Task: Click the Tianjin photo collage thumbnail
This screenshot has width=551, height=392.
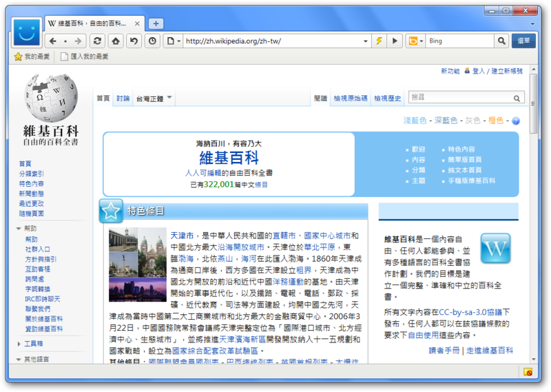Action: 137,265
